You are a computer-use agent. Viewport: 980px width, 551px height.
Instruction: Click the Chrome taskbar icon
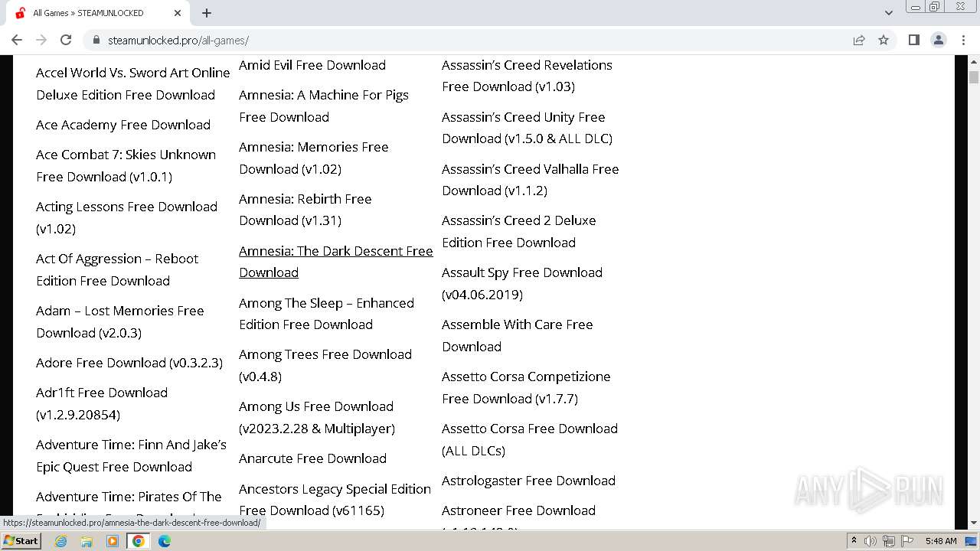point(139,541)
